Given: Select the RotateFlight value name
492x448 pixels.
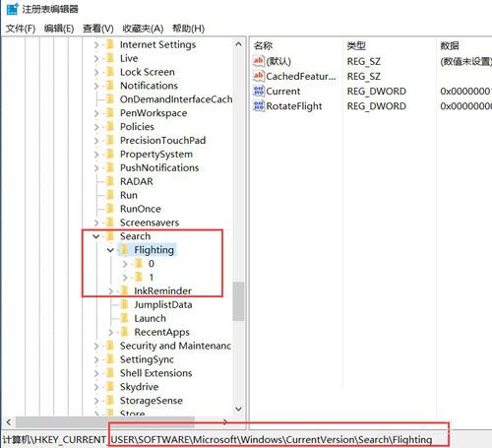Looking at the screenshot, I should pyautogui.click(x=294, y=106).
